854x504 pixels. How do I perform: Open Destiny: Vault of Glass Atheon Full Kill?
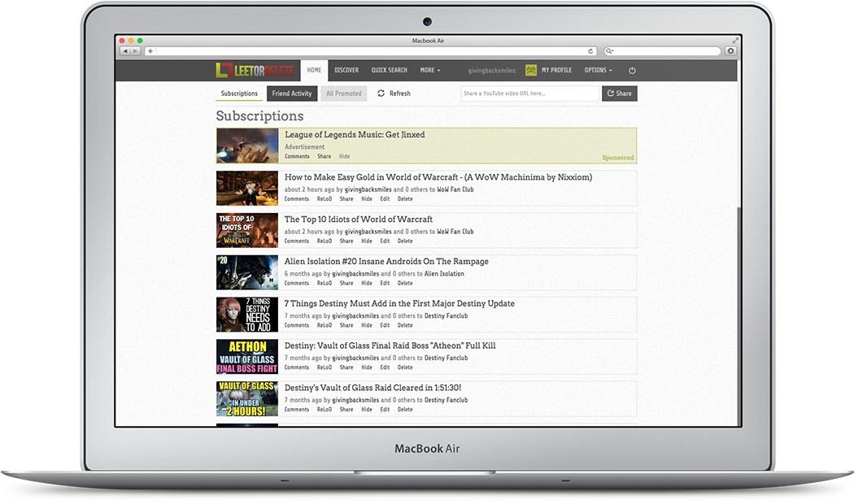click(x=390, y=345)
